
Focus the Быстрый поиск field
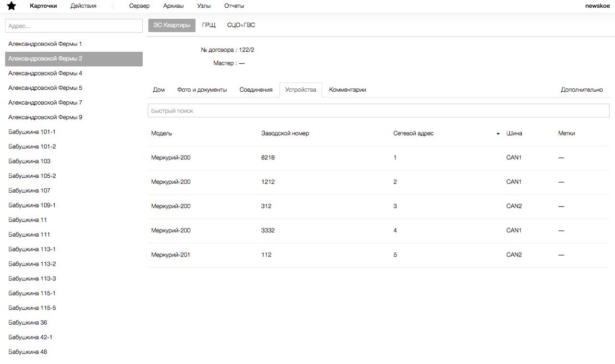point(378,110)
